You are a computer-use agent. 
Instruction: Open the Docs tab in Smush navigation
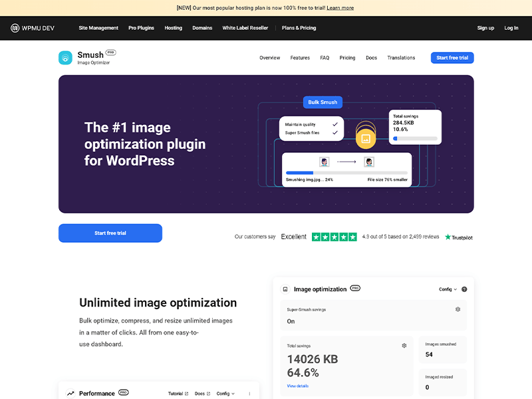pos(372,58)
